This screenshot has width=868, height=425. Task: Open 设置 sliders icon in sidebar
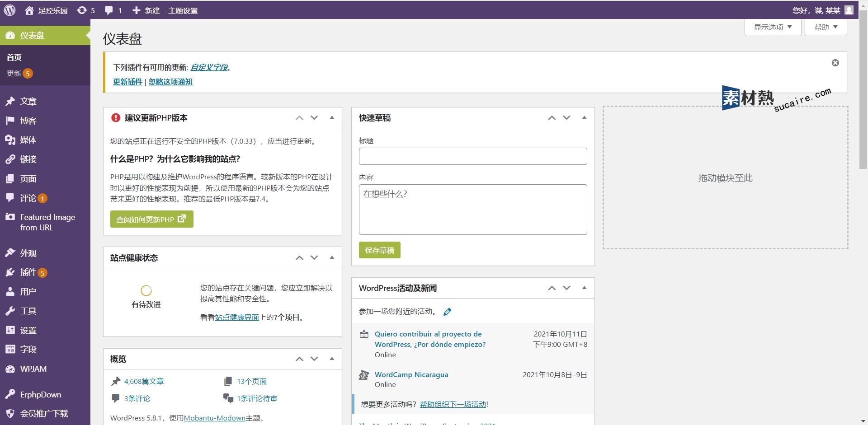point(10,330)
